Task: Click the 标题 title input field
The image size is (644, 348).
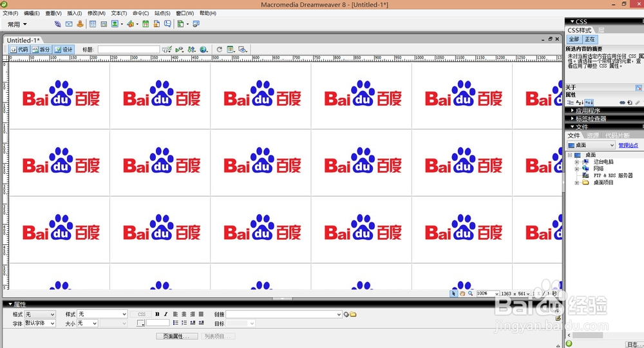Action: [129, 50]
